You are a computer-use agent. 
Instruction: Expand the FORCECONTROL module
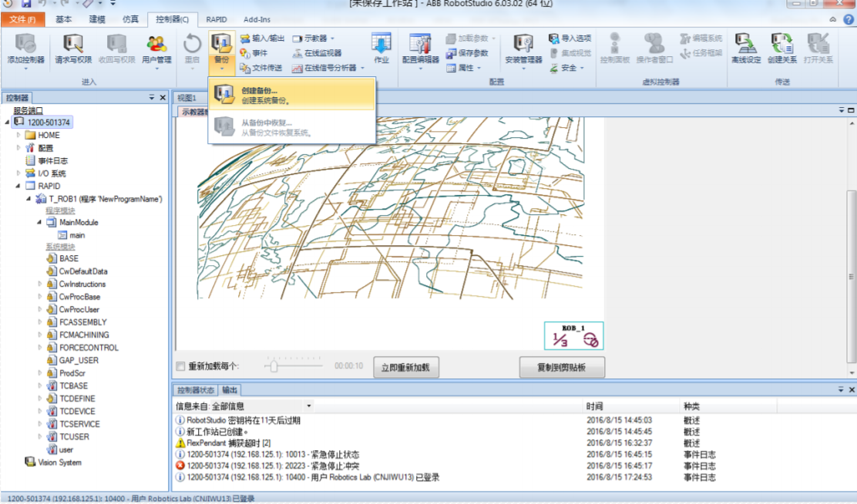click(39, 347)
